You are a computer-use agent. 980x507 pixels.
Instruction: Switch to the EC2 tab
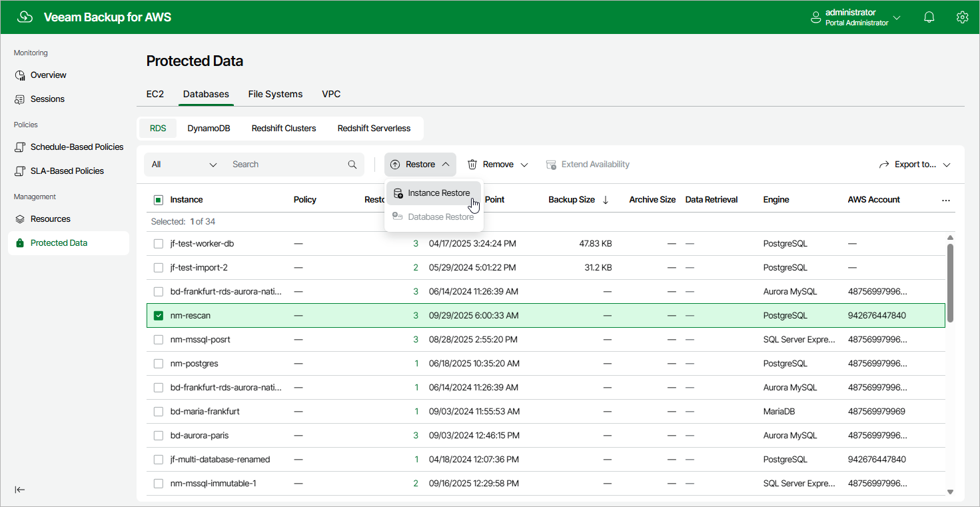point(155,94)
